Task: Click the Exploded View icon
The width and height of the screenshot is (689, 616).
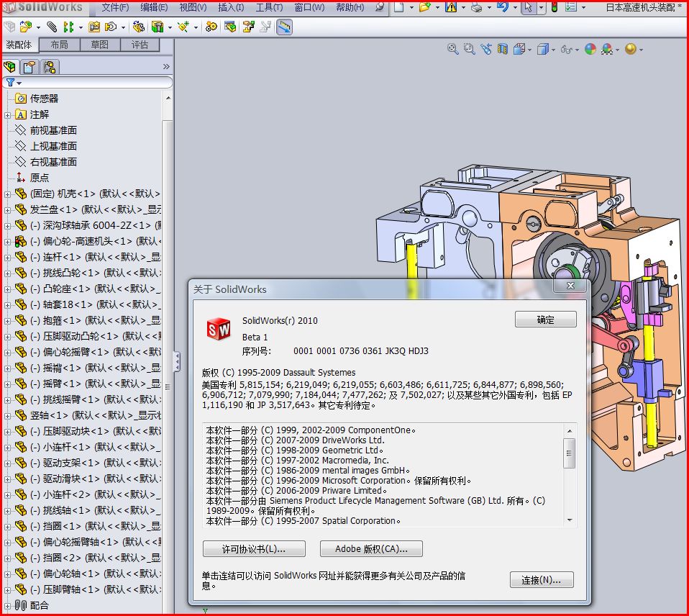Action: tap(248, 27)
